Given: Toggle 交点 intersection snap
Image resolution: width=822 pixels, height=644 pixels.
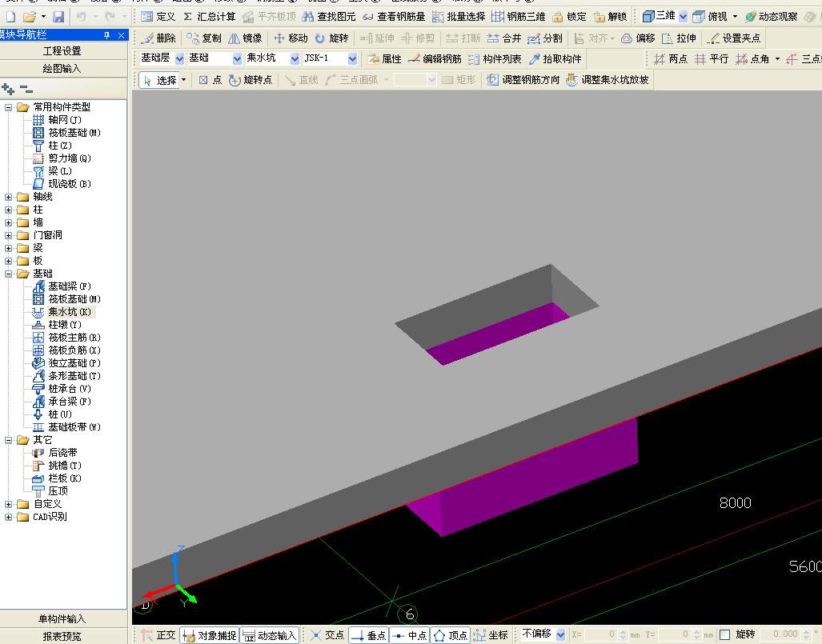Looking at the screenshot, I should coord(327,635).
